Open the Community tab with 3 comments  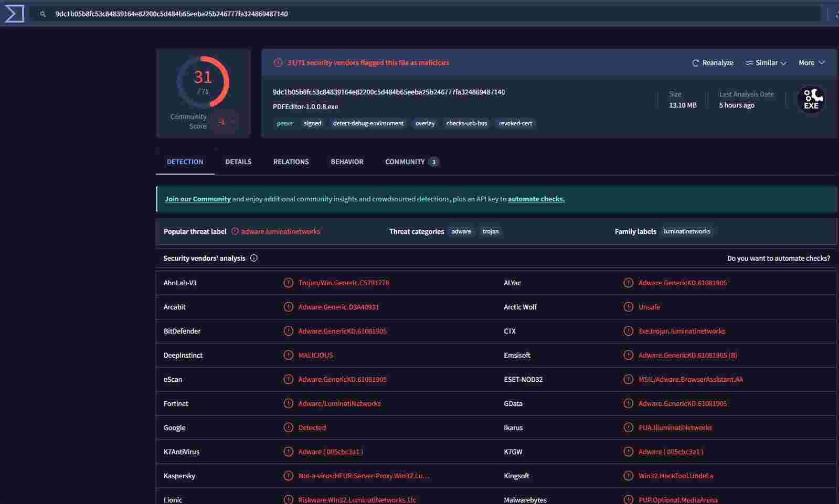411,162
